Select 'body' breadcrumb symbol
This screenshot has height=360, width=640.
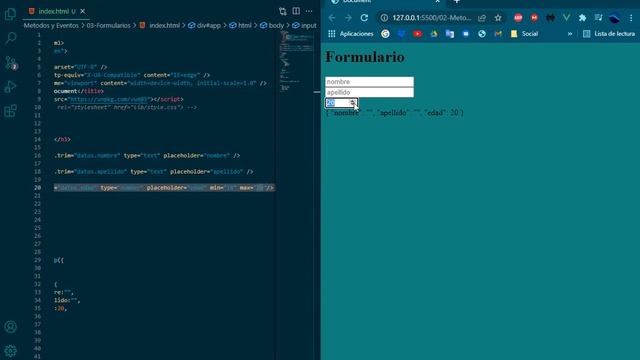[x=272, y=25]
